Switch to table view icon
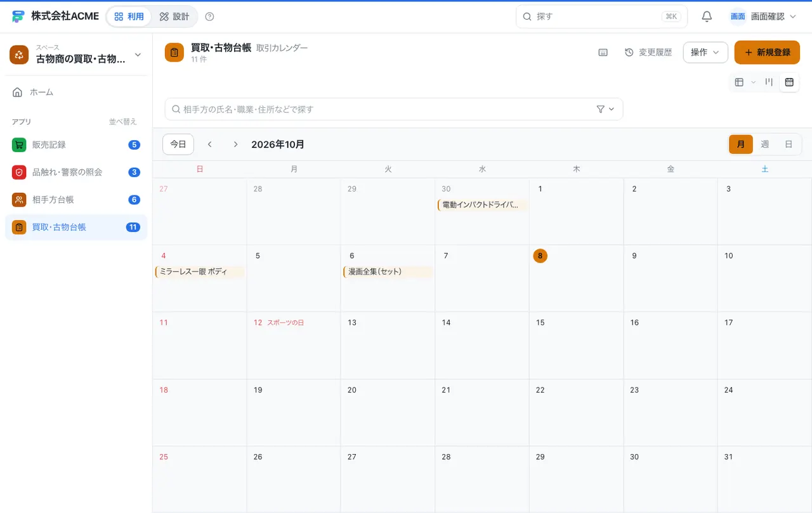Image resolution: width=812 pixels, height=513 pixels. pos(739,82)
